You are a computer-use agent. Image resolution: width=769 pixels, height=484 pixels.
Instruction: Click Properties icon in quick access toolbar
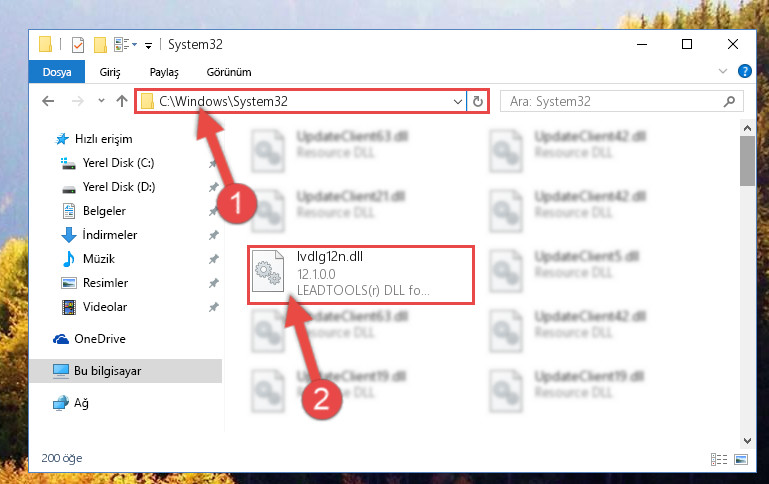click(78, 45)
